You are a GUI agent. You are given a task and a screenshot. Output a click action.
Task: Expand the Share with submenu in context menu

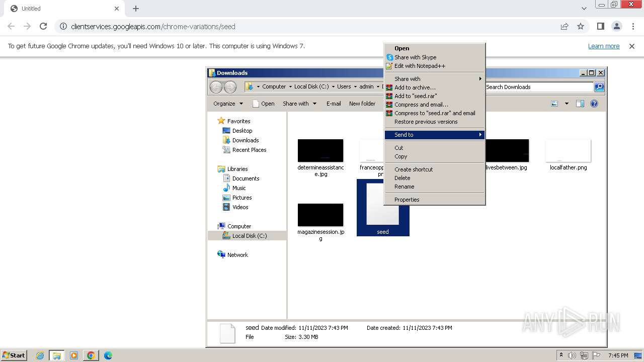[435, 79]
